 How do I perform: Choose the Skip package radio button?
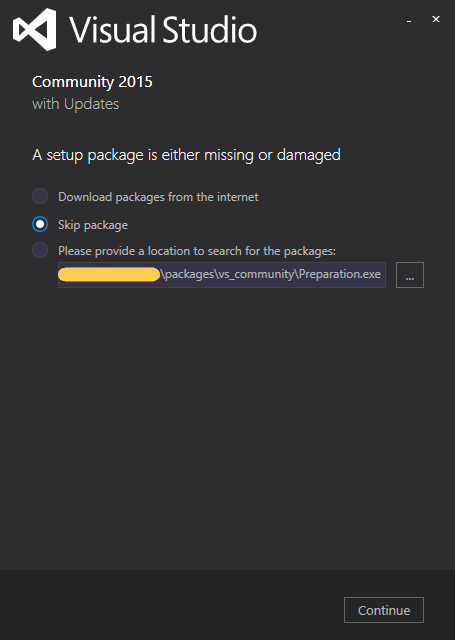(x=40, y=224)
